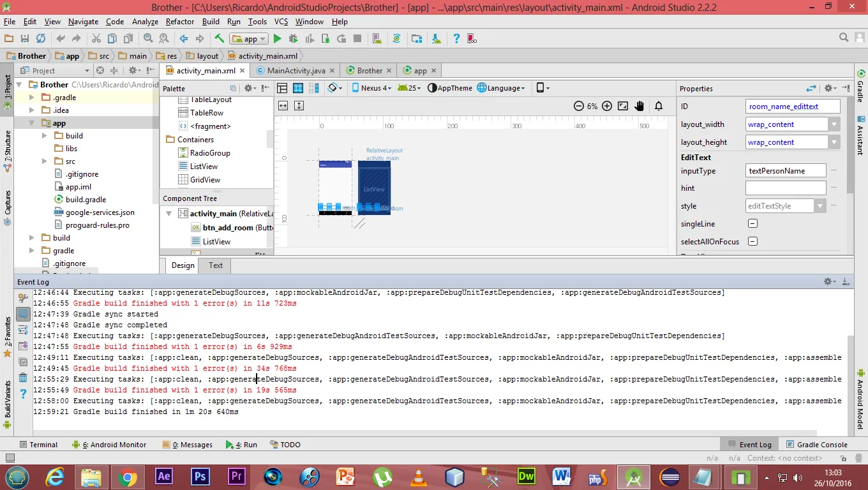868x490 pixels.
Task: Switch to Text editor view tab
Action: point(216,265)
